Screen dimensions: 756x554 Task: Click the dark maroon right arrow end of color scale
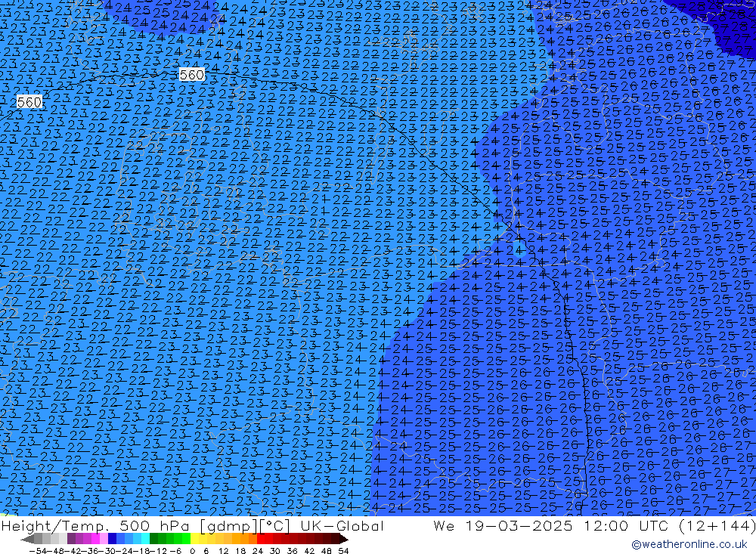pyautogui.click(x=344, y=539)
